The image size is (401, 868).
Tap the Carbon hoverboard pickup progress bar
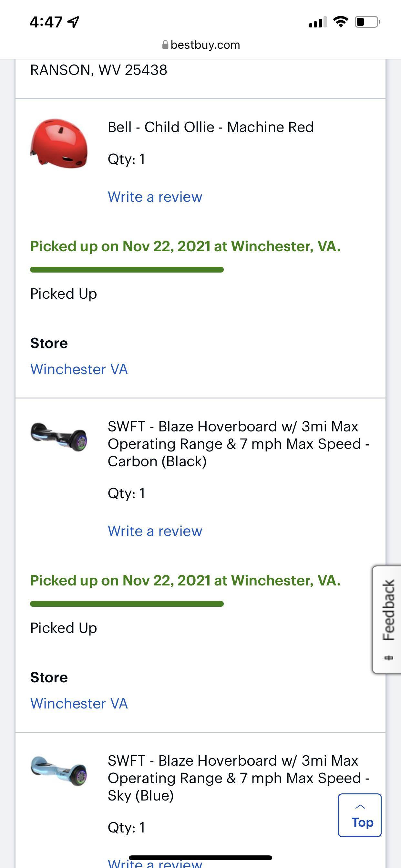pyautogui.click(x=127, y=604)
